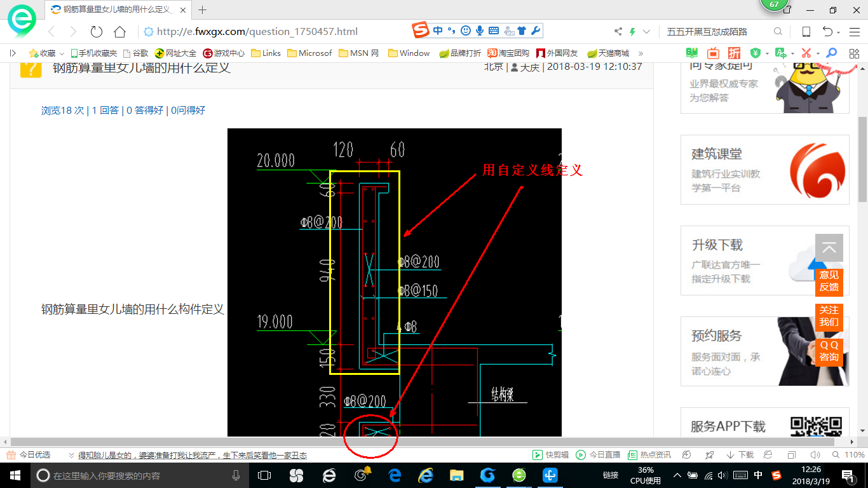
Task: Click the rocket accelerator icon
Action: click(x=710, y=455)
